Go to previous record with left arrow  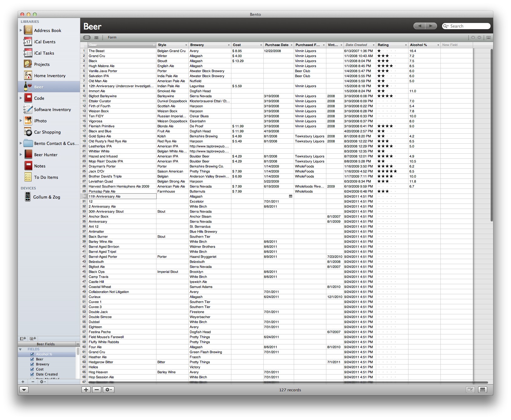coord(419,26)
